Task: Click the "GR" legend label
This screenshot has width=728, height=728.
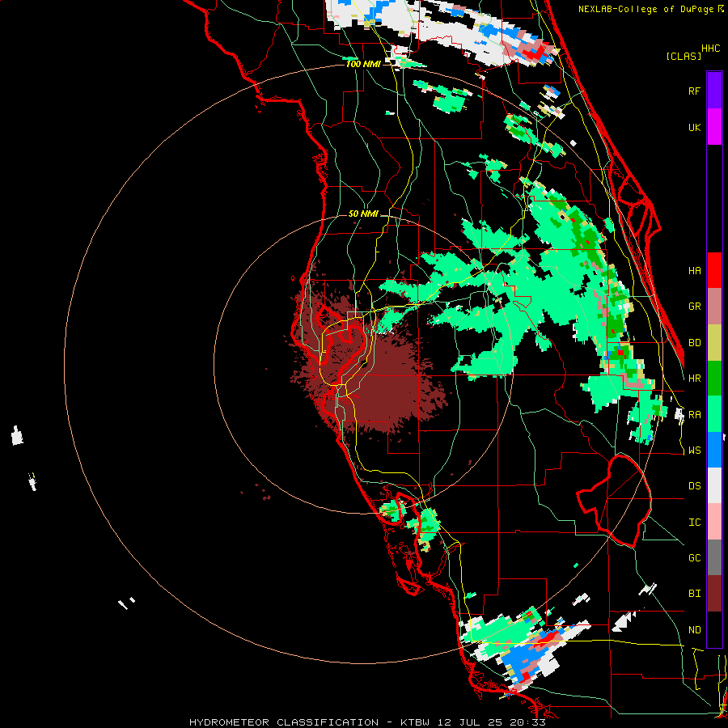Action: (x=694, y=307)
